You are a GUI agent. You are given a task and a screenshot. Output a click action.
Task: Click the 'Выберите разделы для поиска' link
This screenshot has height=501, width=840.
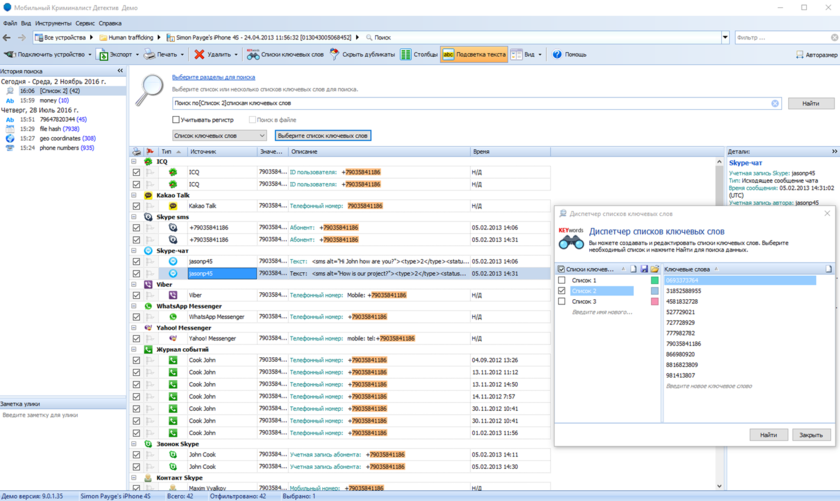coord(213,77)
